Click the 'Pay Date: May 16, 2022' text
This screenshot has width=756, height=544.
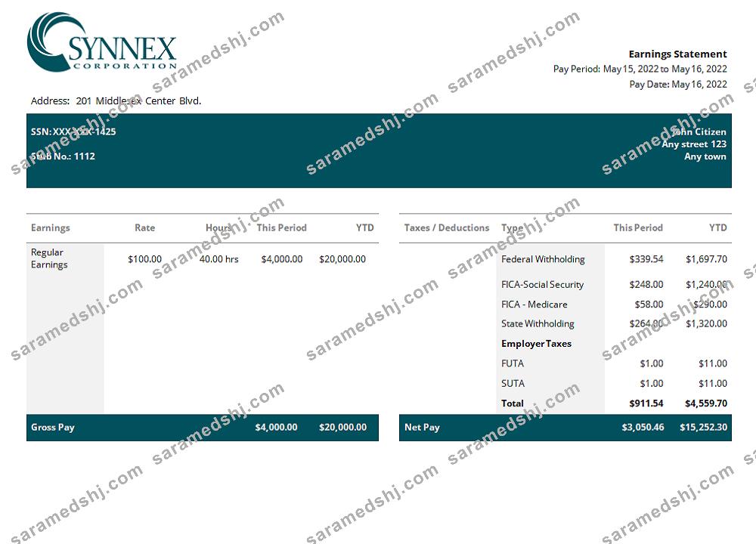coord(678,85)
